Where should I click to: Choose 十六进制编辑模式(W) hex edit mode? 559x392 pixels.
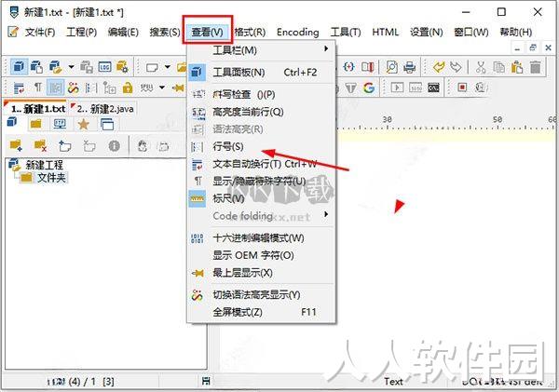tap(261, 238)
